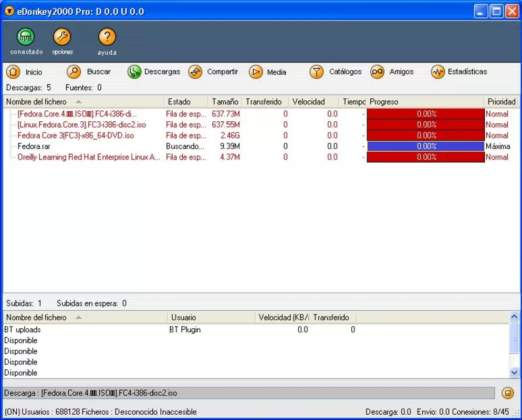Open the Buscar magnifier icon
The height and width of the screenshot is (420, 522).
(x=74, y=72)
